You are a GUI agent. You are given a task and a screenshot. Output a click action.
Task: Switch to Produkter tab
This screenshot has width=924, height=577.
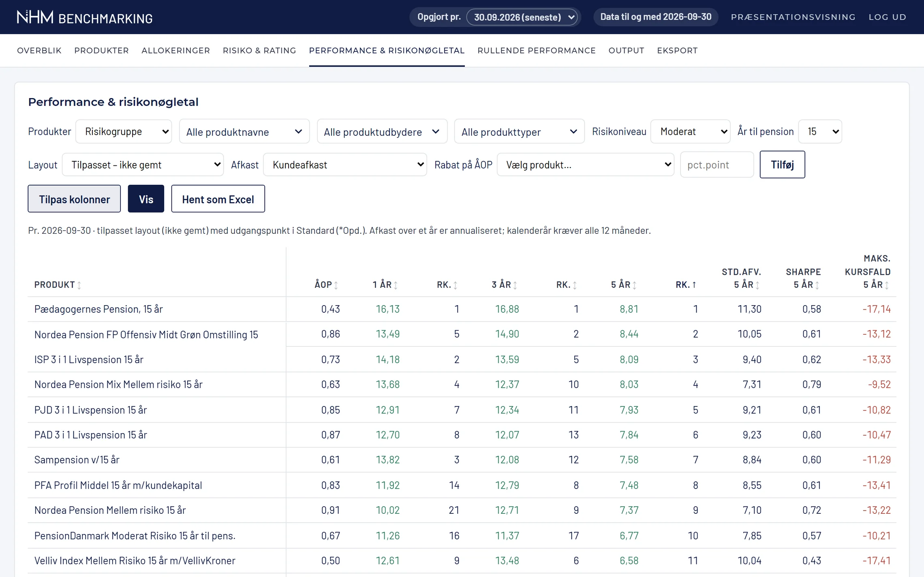[101, 51]
